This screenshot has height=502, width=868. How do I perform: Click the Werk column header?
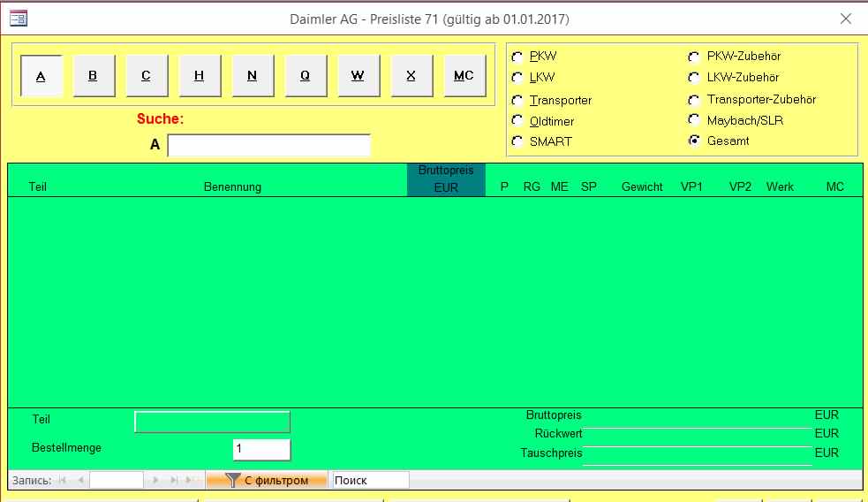point(780,186)
